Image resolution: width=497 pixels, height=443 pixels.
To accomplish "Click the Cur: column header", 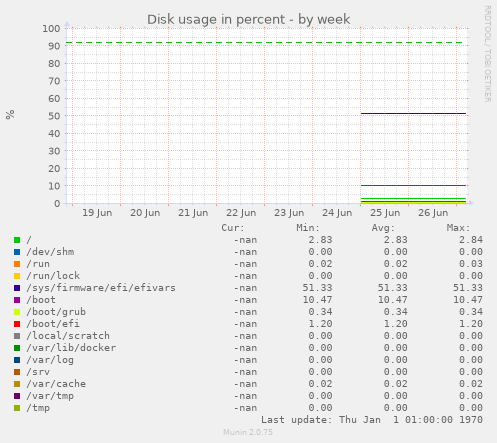I will (233, 228).
